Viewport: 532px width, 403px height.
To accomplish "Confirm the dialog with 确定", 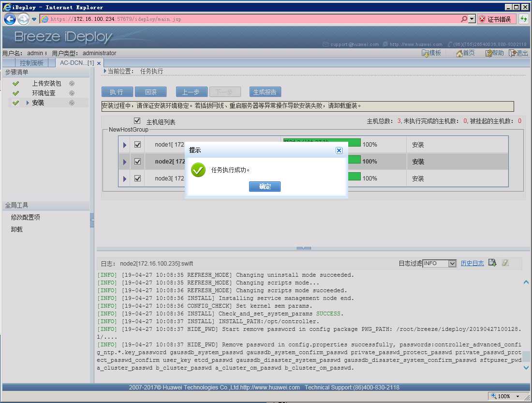I will point(265,186).
